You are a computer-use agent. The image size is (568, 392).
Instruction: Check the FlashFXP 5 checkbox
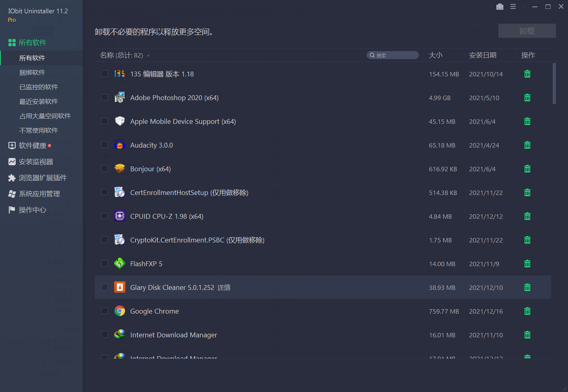(105, 263)
